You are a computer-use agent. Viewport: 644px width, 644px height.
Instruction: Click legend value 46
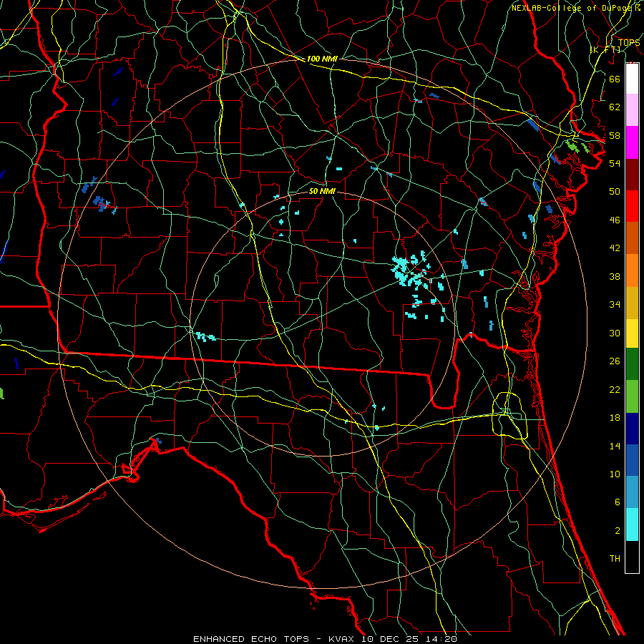point(615,220)
